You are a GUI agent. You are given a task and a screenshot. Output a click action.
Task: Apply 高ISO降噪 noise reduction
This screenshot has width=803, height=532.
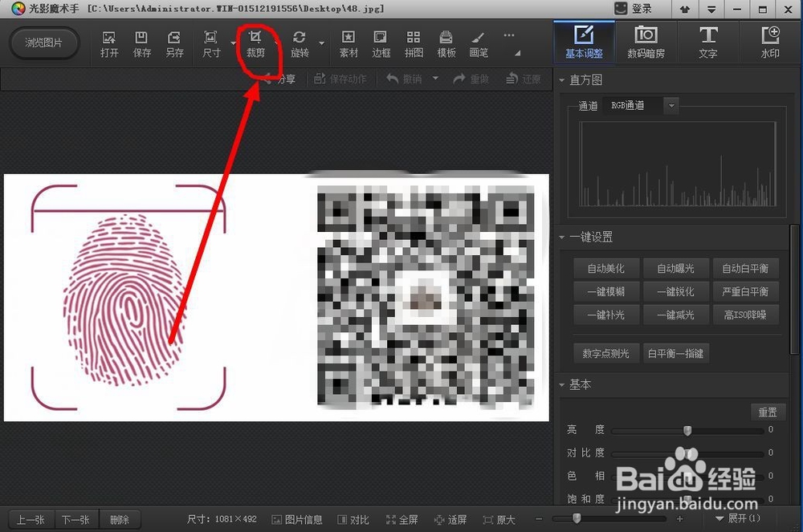click(x=746, y=315)
